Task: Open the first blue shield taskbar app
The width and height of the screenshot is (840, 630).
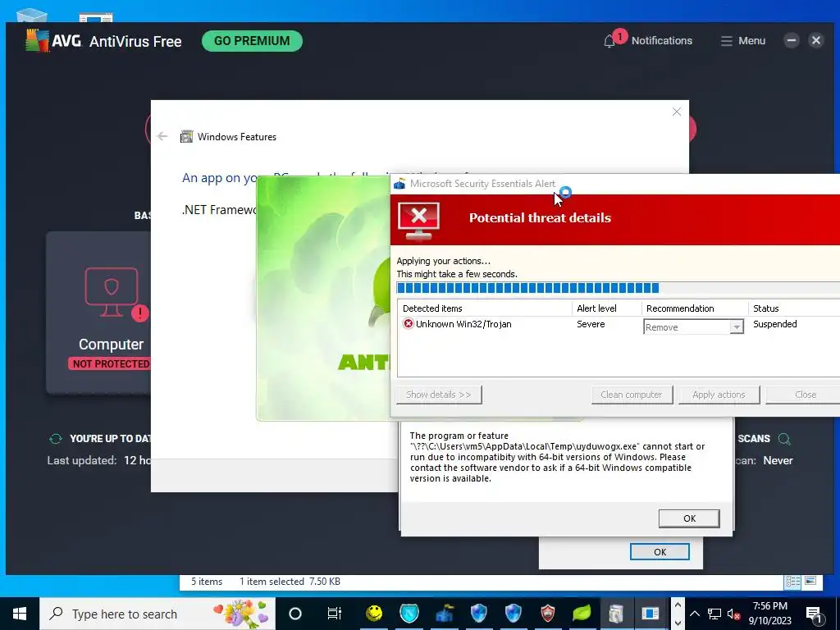Action: 478,614
